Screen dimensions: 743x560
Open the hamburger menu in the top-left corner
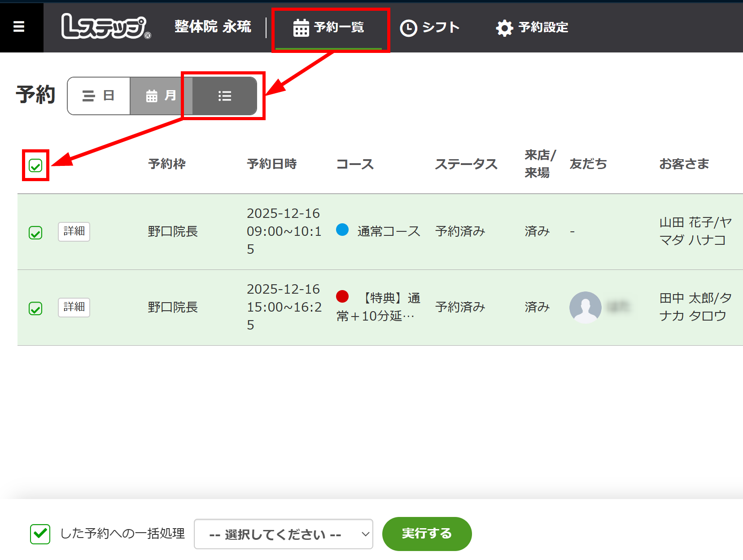coord(20,27)
